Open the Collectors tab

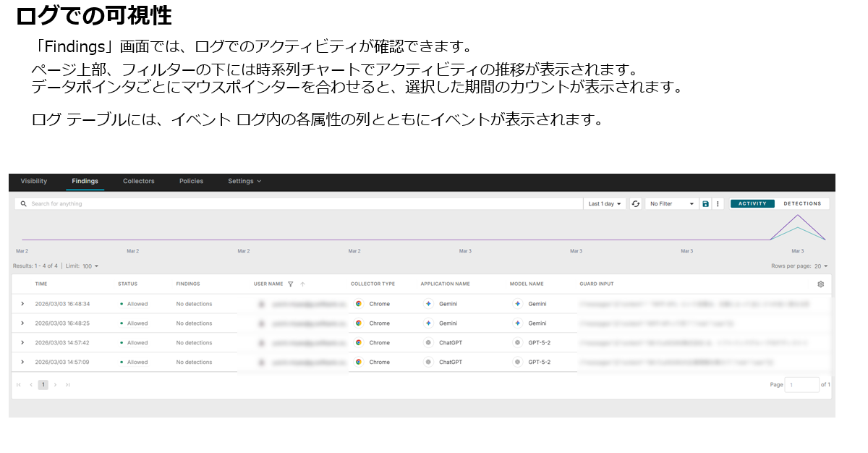tap(139, 181)
